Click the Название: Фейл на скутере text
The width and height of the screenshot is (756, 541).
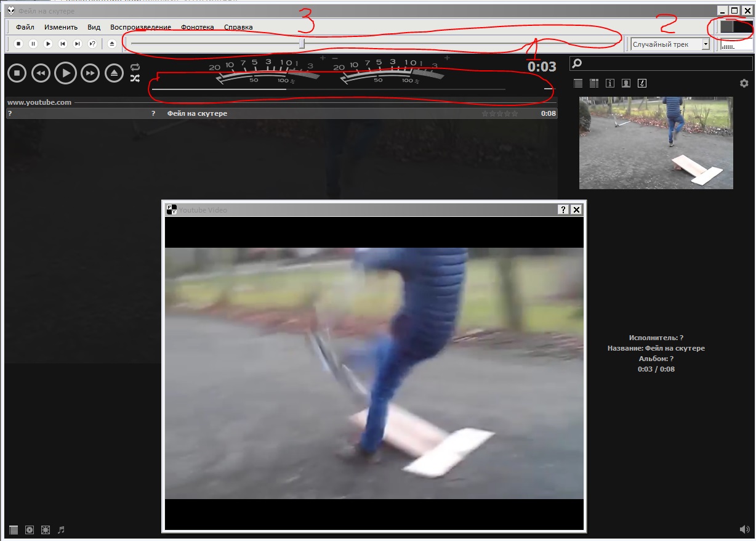pos(656,348)
